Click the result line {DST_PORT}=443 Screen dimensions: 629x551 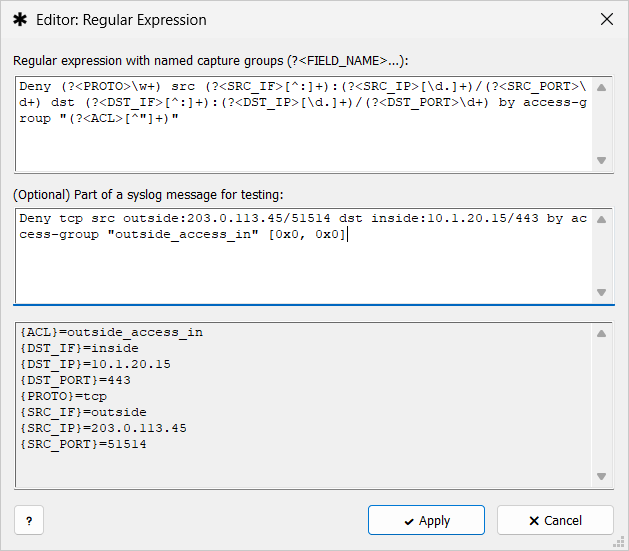pos(75,380)
